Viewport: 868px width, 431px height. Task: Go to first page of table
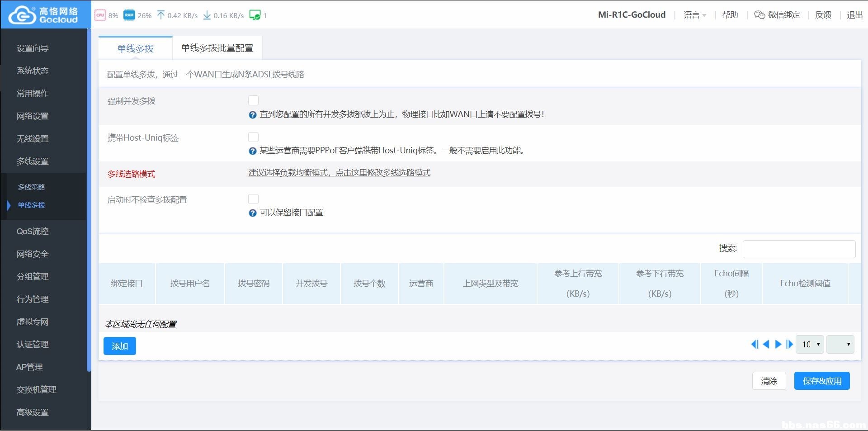[x=754, y=345]
